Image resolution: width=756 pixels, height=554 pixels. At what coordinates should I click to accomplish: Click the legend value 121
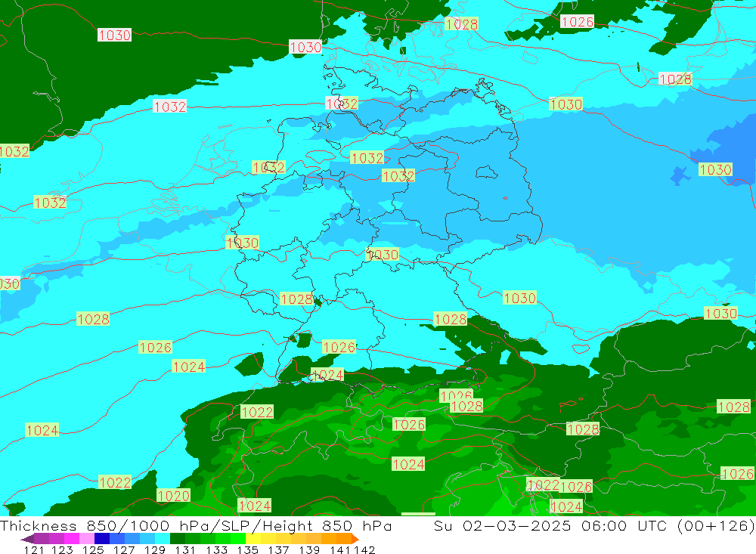click(x=34, y=549)
